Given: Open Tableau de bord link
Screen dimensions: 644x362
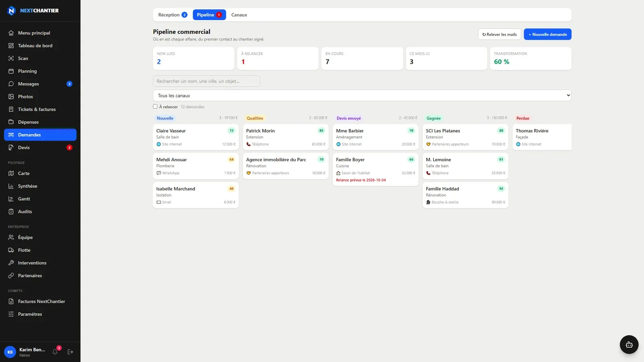Looking at the screenshot, I should 40,46.
